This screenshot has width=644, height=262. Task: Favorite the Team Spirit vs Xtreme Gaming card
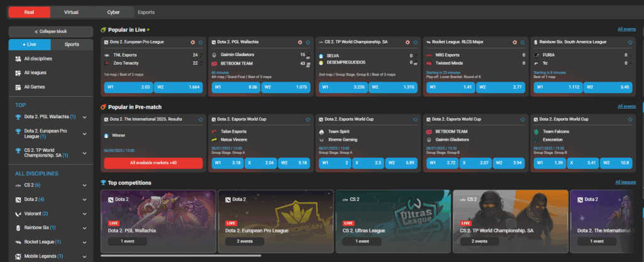[416, 120]
